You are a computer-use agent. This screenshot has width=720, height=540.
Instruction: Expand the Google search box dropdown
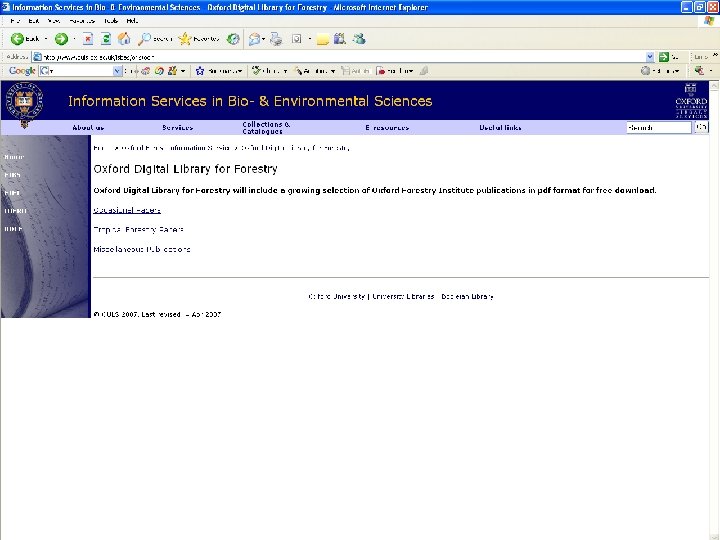coord(117,71)
